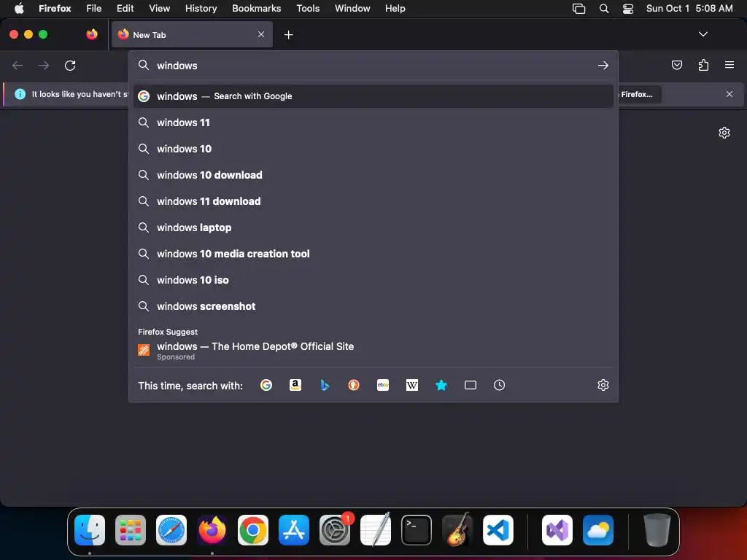Open new tab page personalize gear
This screenshot has width=747, height=560.
coord(724,133)
